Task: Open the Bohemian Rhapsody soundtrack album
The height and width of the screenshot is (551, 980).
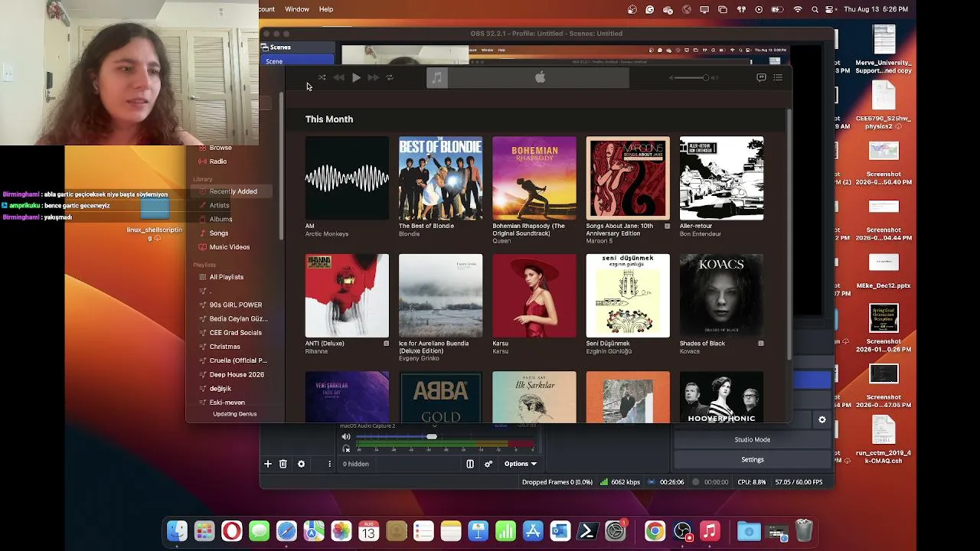Action: point(534,178)
